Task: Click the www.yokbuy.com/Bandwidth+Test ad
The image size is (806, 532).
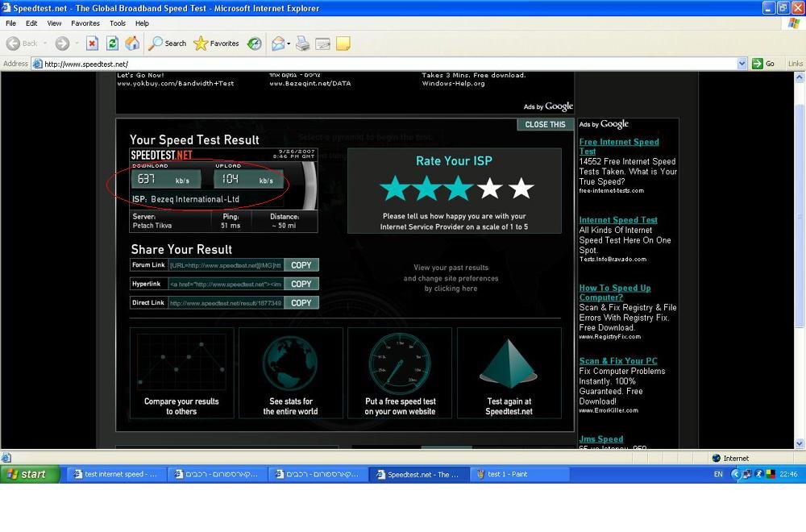Action: pos(175,83)
